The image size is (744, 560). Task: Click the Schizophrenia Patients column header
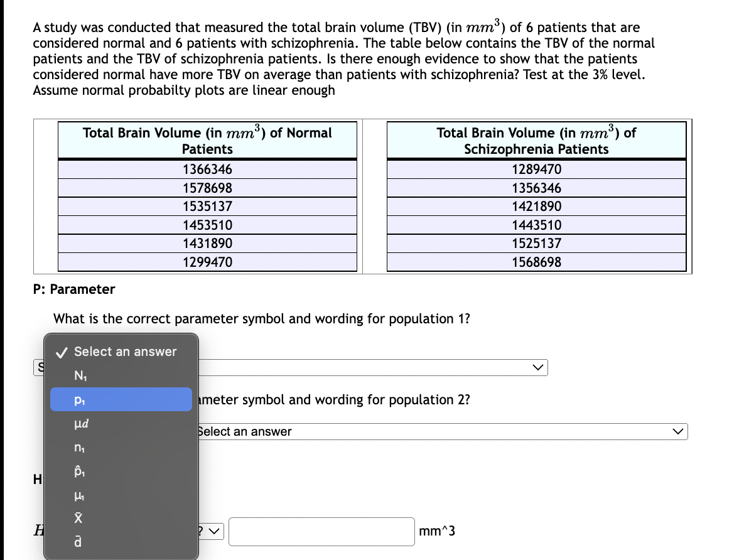(x=537, y=140)
